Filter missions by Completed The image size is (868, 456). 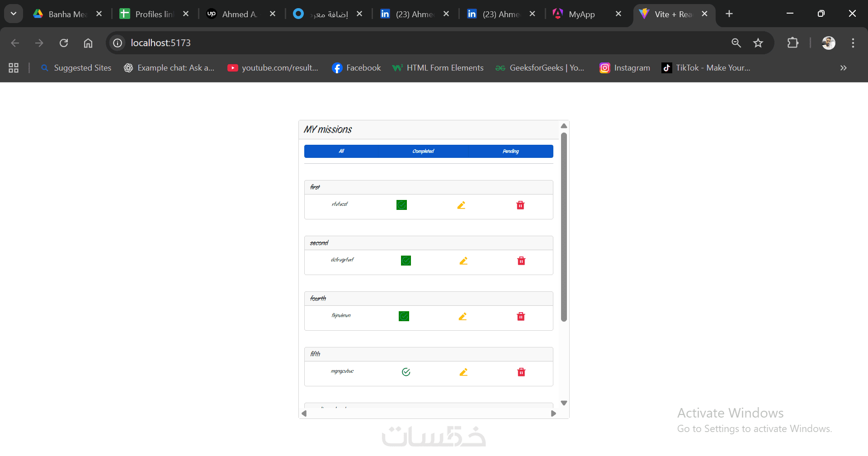423,151
